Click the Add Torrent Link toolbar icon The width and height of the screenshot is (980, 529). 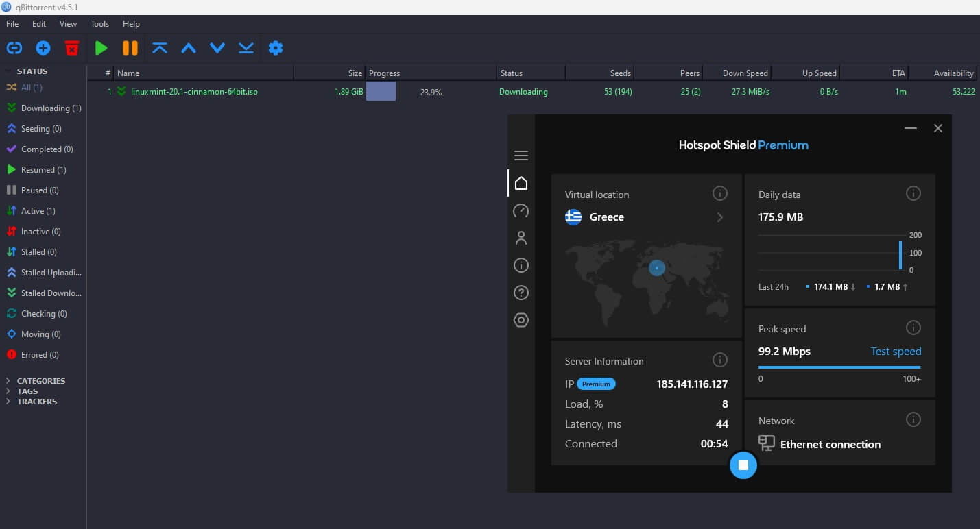pyautogui.click(x=14, y=48)
